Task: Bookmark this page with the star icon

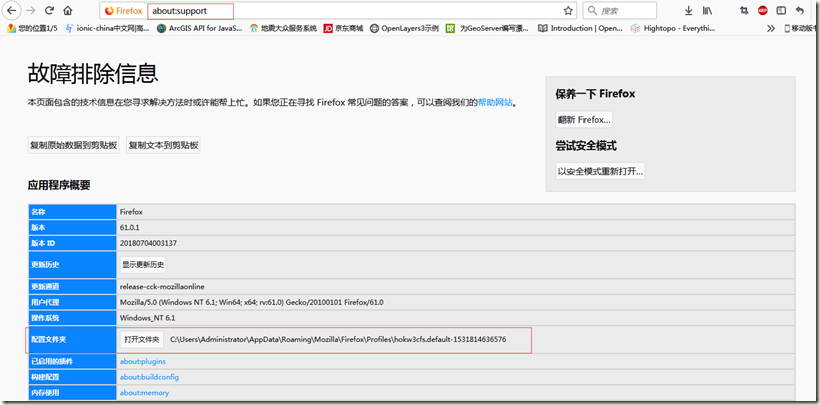Action: pyautogui.click(x=568, y=10)
